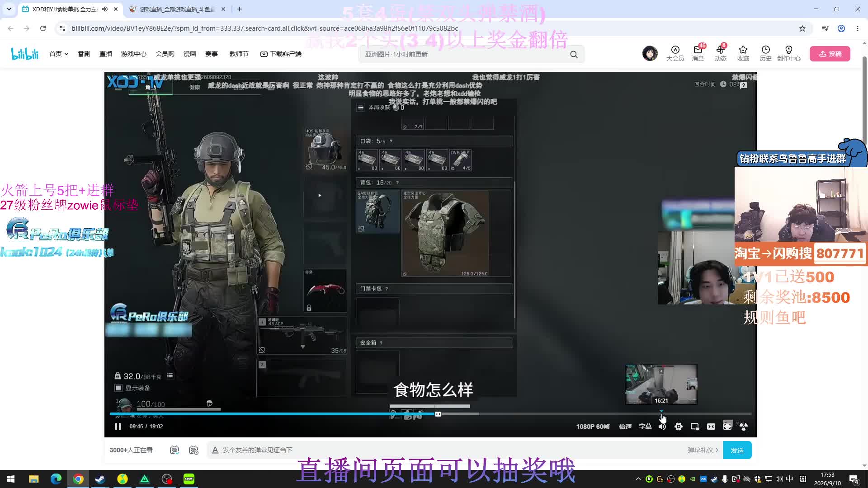Viewport: 868px width, 488px height.
Task: Enable picture-in-picture mode
Action: click(695, 427)
